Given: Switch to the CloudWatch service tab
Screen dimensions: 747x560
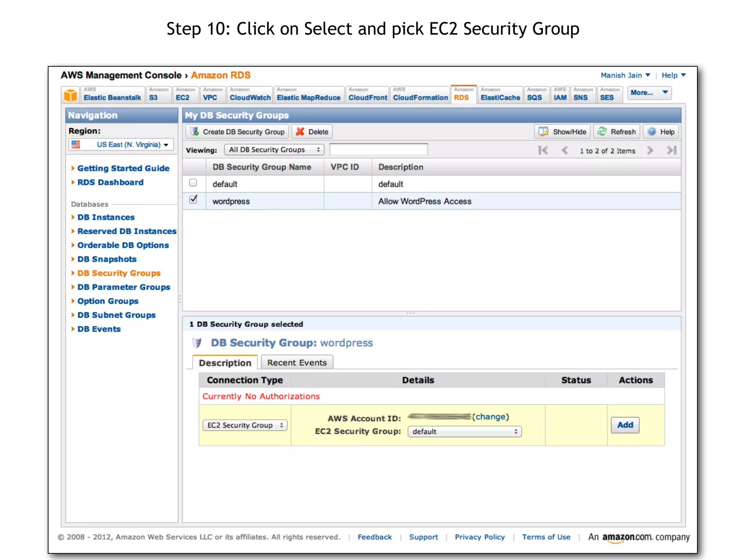Looking at the screenshot, I should coord(249,94).
